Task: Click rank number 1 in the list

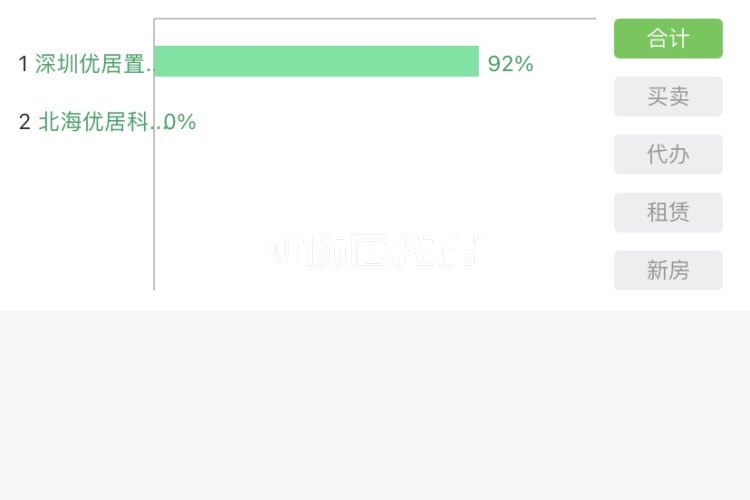Action: [x=23, y=64]
